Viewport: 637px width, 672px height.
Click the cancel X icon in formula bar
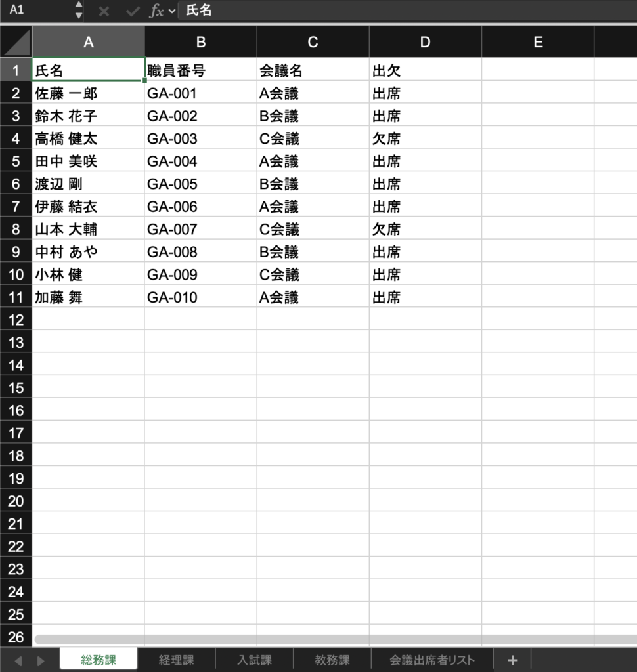click(x=104, y=11)
